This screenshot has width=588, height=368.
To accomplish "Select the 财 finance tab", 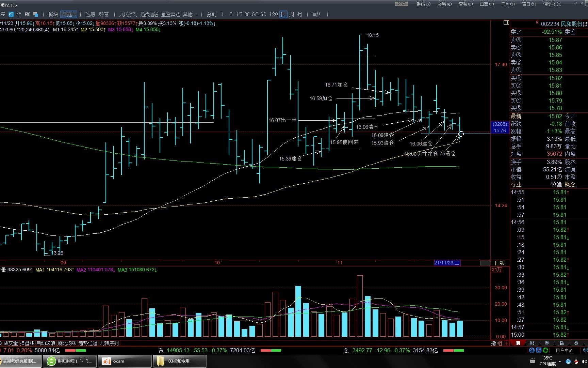I will pos(532,343).
